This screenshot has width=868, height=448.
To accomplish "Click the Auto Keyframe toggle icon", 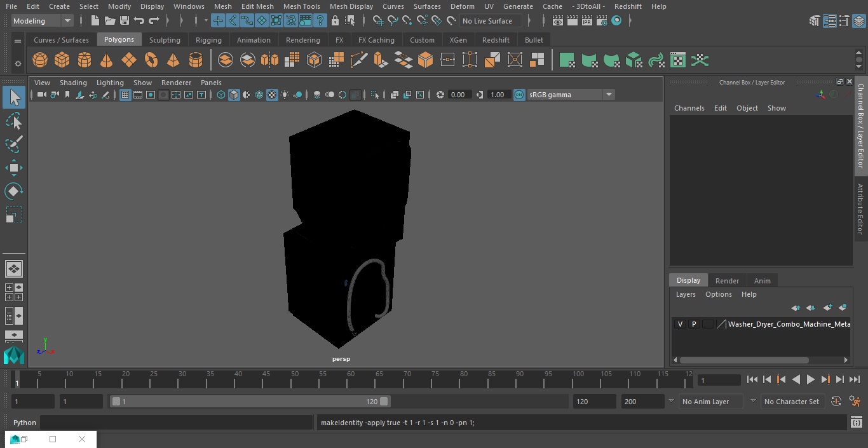I will tap(836, 402).
